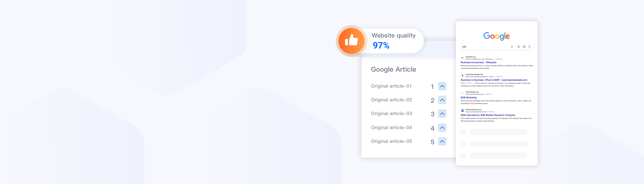The height and width of the screenshot is (184, 644).
Task: Open the B2B Marketing result link
Action: 469,98
